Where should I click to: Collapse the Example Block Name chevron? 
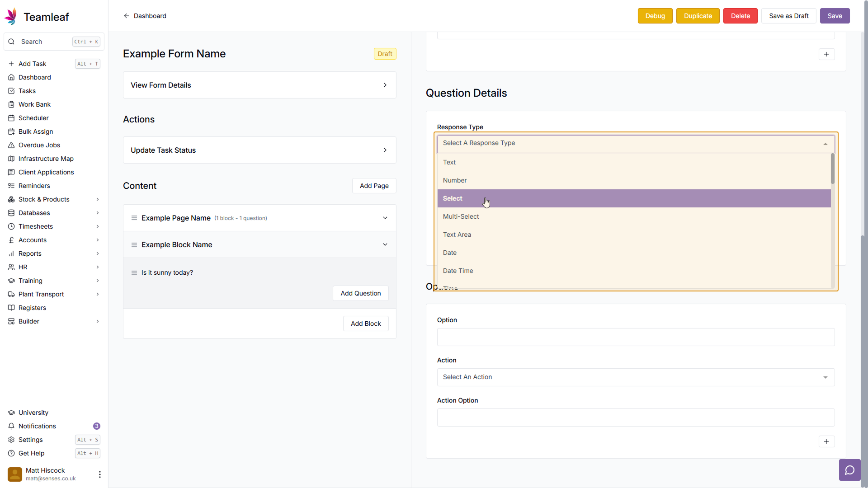coord(385,244)
